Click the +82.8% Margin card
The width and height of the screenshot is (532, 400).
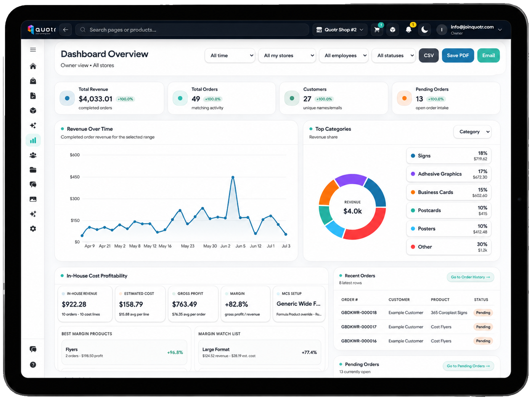[x=245, y=304]
